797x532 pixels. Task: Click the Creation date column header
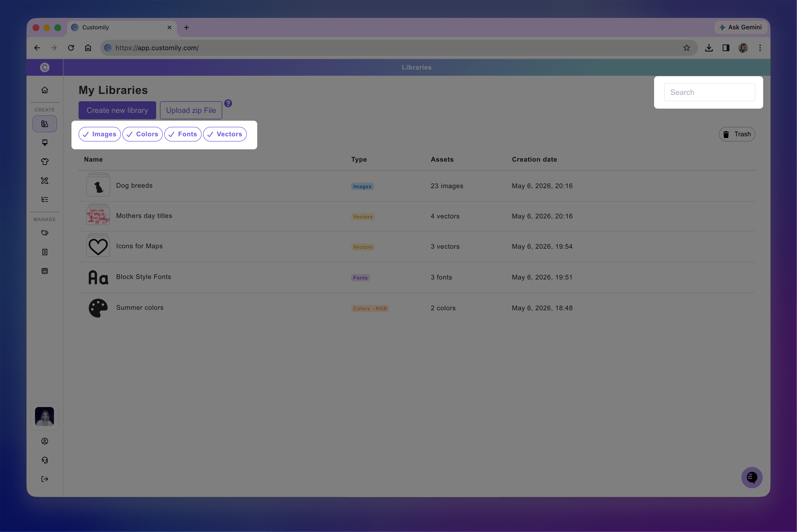(534, 160)
